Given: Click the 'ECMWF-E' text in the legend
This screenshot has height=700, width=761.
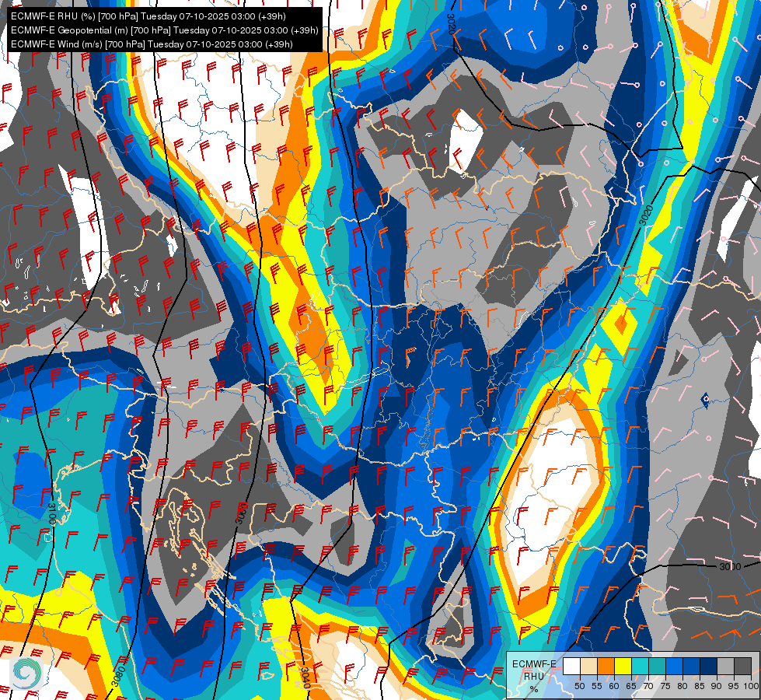Looking at the screenshot, I should (x=534, y=664).
